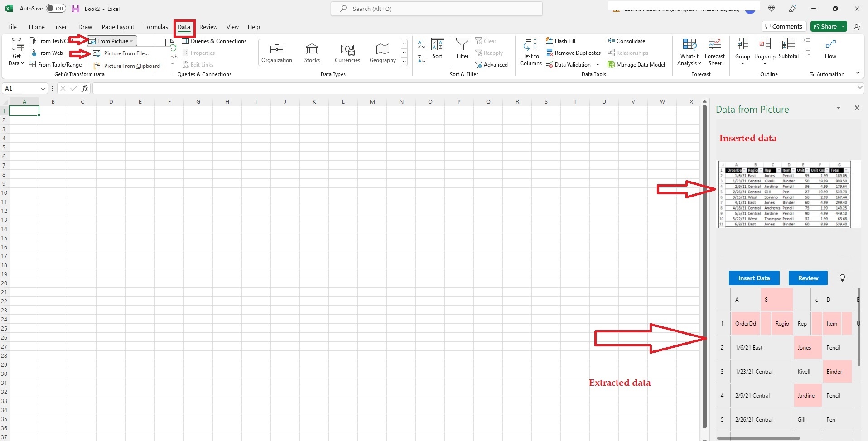Select Picture From Clipboard menu entry
Screen dimensions: 868x441
click(131, 66)
